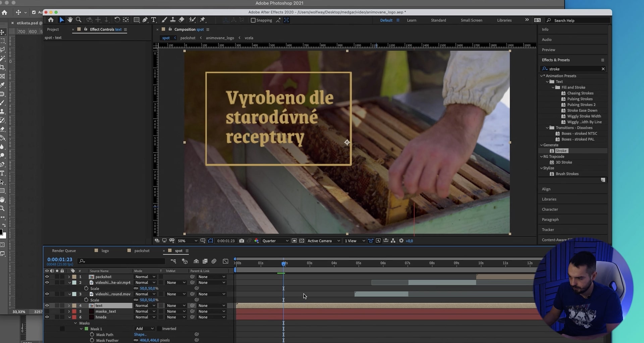Switch to the Project panel tab
This screenshot has width=644, height=343.
coord(53,30)
